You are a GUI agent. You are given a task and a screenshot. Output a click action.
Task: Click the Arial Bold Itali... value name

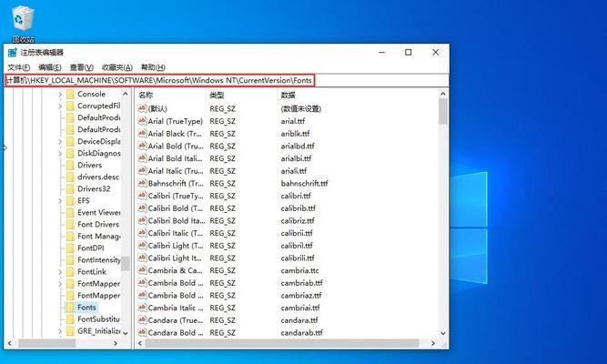pos(175,158)
